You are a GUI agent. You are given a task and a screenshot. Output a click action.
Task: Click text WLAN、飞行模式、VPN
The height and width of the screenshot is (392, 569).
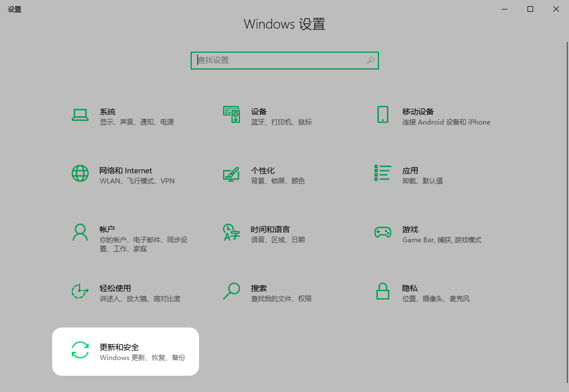click(137, 181)
